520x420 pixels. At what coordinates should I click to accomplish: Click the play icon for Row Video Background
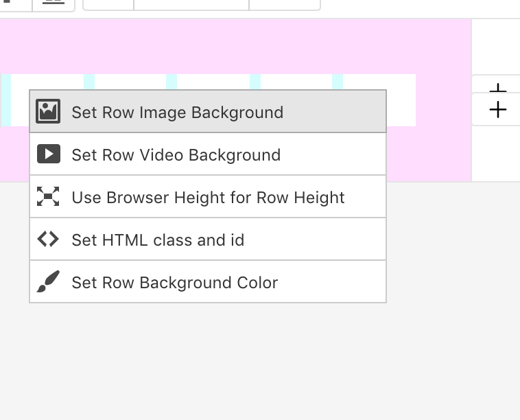[x=48, y=154]
